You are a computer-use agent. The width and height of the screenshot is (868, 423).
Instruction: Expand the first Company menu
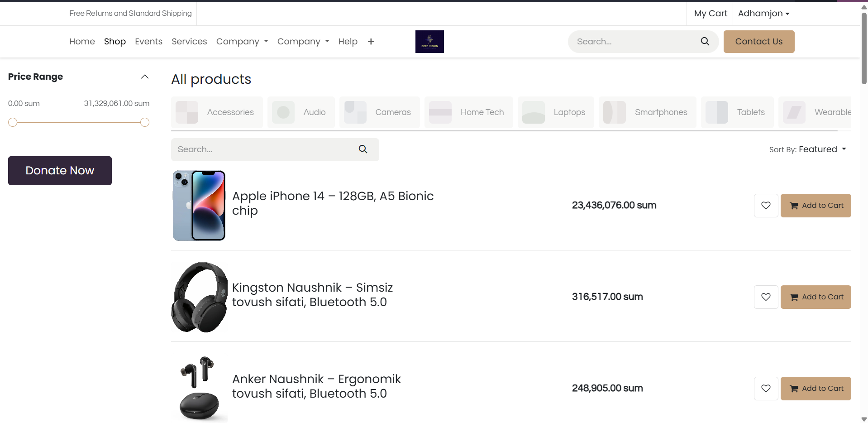242,42
